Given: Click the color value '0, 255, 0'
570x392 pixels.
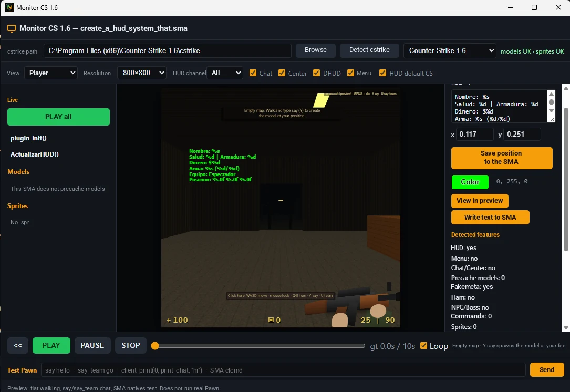Looking at the screenshot, I should (x=512, y=181).
